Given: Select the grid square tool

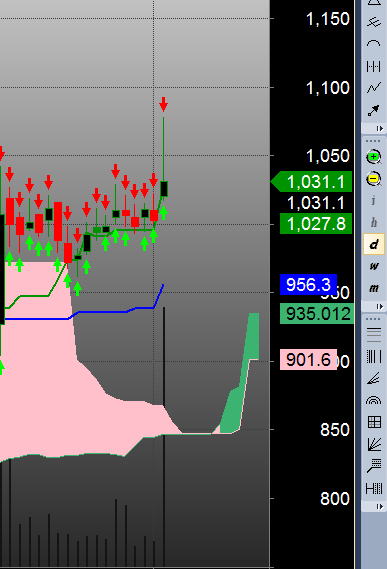Looking at the screenshot, I should (374, 422).
